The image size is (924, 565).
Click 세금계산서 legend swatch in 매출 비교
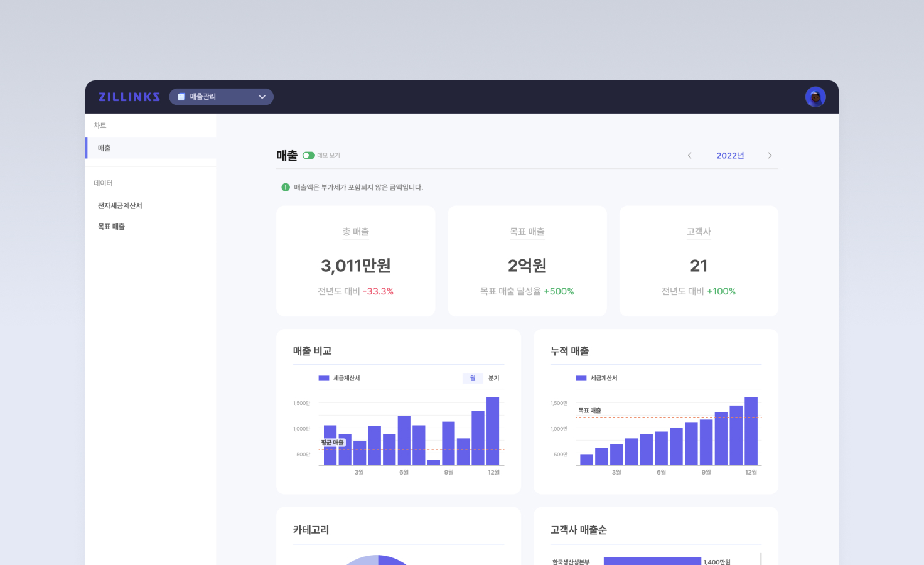click(x=324, y=378)
